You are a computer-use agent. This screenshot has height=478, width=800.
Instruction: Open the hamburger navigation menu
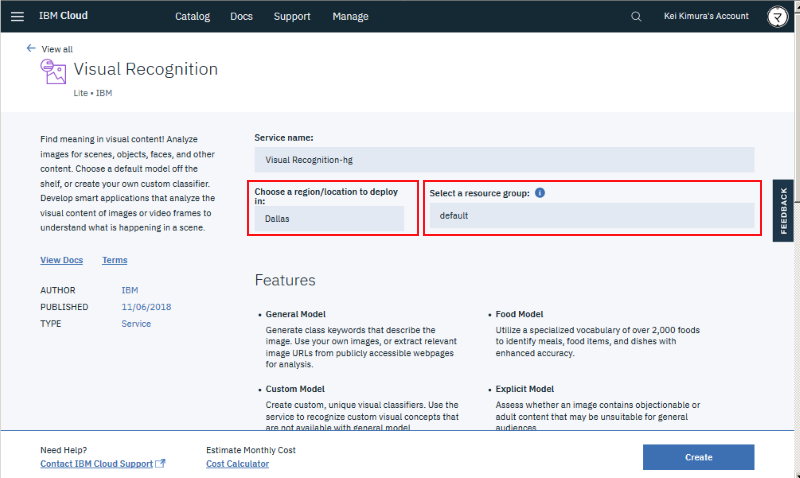pyautogui.click(x=17, y=16)
